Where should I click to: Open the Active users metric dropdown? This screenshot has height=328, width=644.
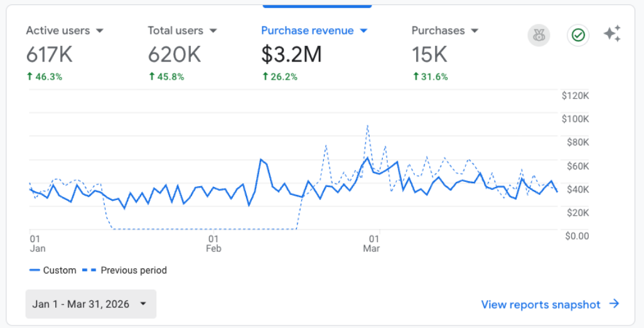click(x=99, y=31)
